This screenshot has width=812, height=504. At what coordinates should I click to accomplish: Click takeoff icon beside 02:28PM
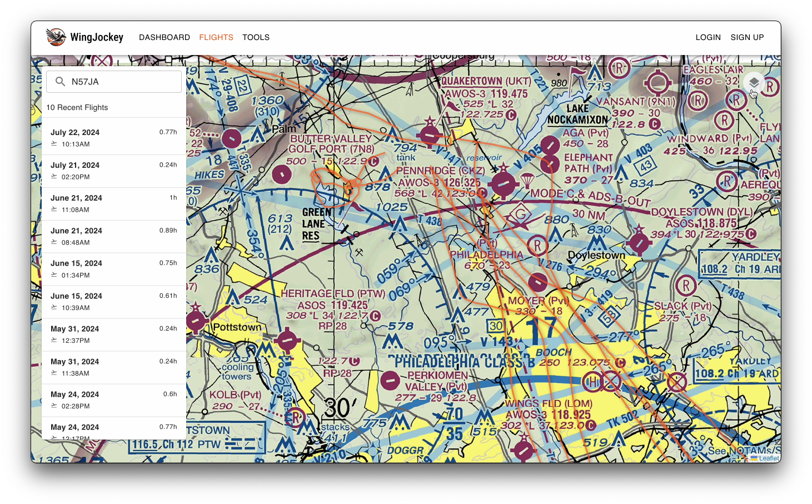[x=54, y=406]
